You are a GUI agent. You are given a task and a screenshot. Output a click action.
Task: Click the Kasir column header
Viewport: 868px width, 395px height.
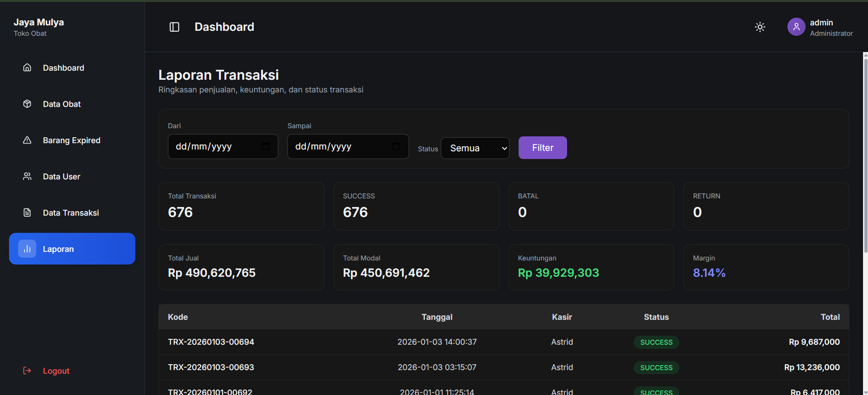pyautogui.click(x=562, y=317)
